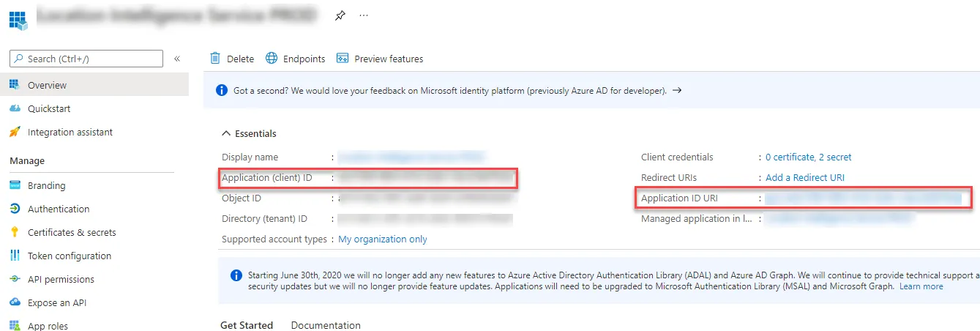Click the blurred Display name link
This screenshot has height=331, width=980.
412,157
